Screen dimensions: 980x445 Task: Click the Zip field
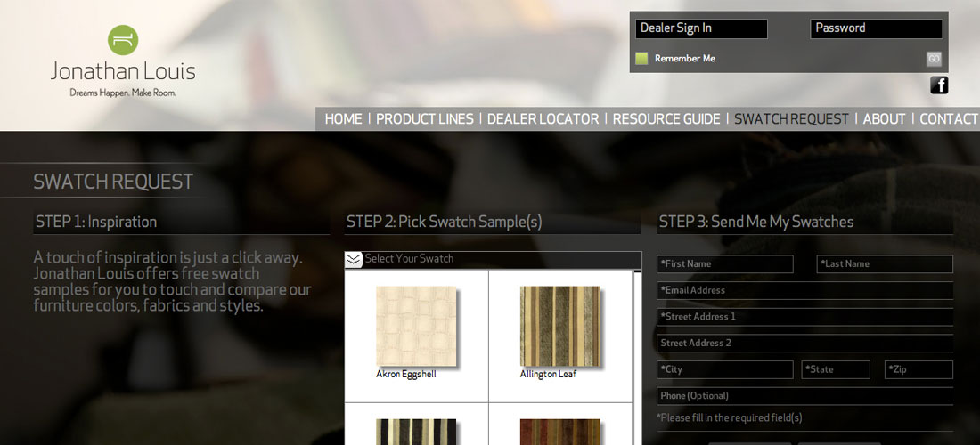(x=919, y=369)
